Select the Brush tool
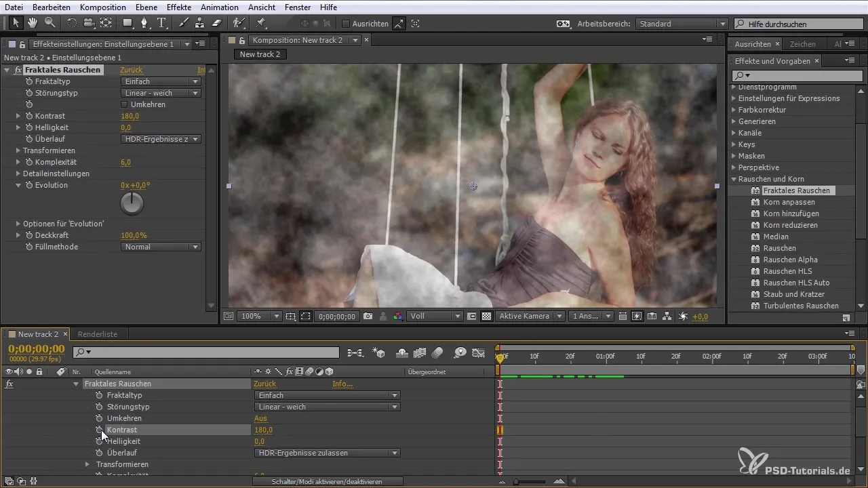This screenshot has height=488, width=868. [x=184, y=22]
